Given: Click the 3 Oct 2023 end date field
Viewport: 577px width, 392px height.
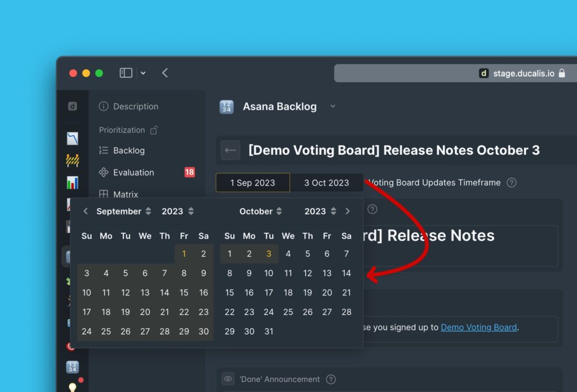Looking at the screenshot, I should [326, 182].
